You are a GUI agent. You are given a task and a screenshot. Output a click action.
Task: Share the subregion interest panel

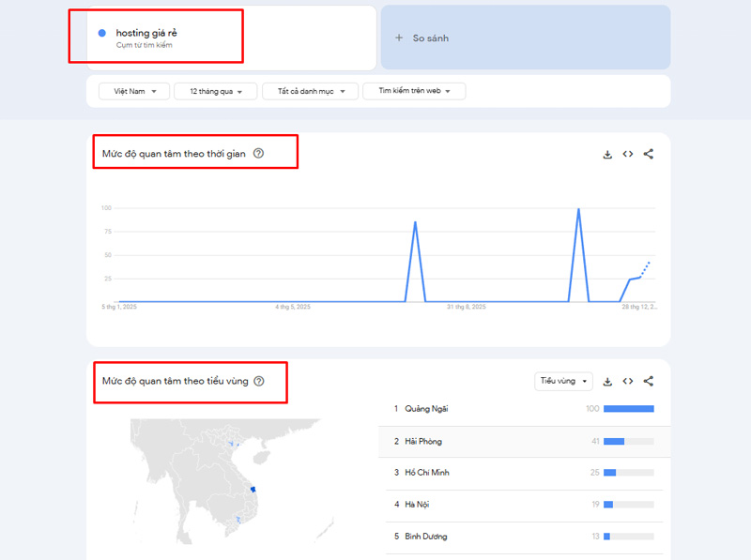click(x=649, y=382)
